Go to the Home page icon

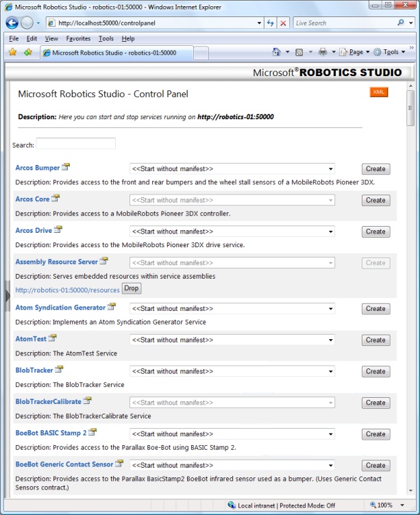point(277,52)
